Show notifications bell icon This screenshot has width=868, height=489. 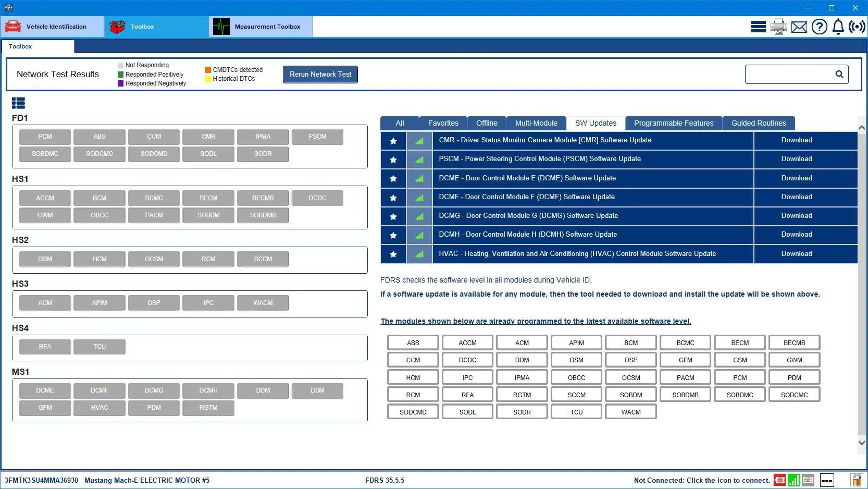(x=838, y=27)
